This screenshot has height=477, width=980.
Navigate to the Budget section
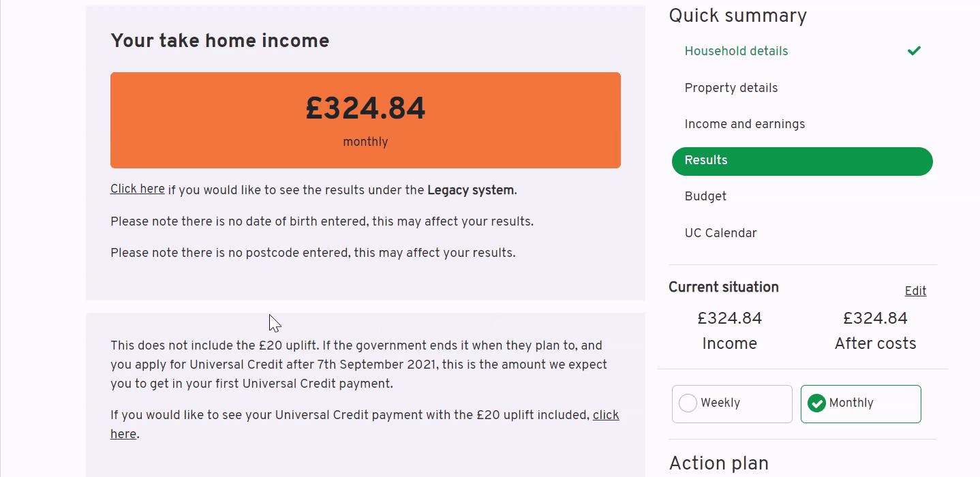[705, 196]
